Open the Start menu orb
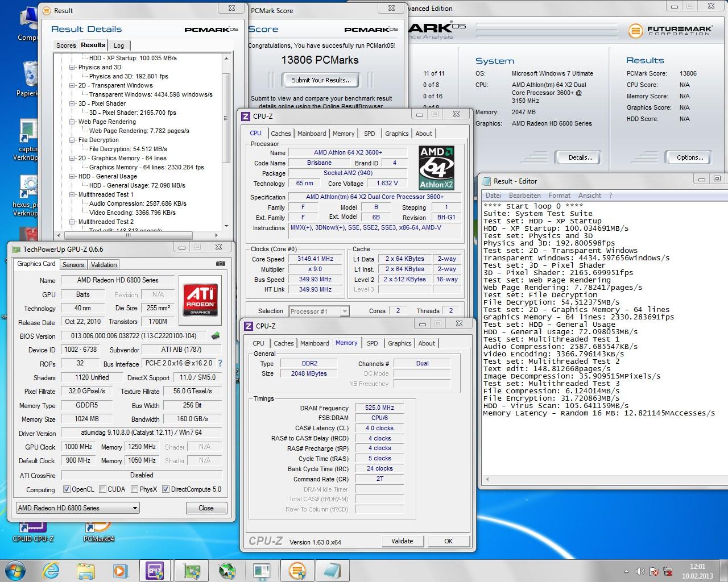This screenshot has height=582, width=728. pyautogui.click(x=15, y=570)
